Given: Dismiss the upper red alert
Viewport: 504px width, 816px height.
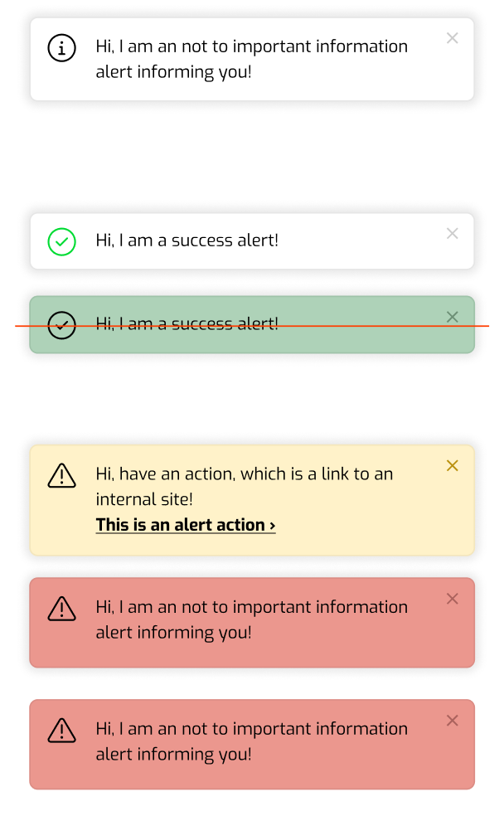Looking at the screenshot, I should [452, 599].
